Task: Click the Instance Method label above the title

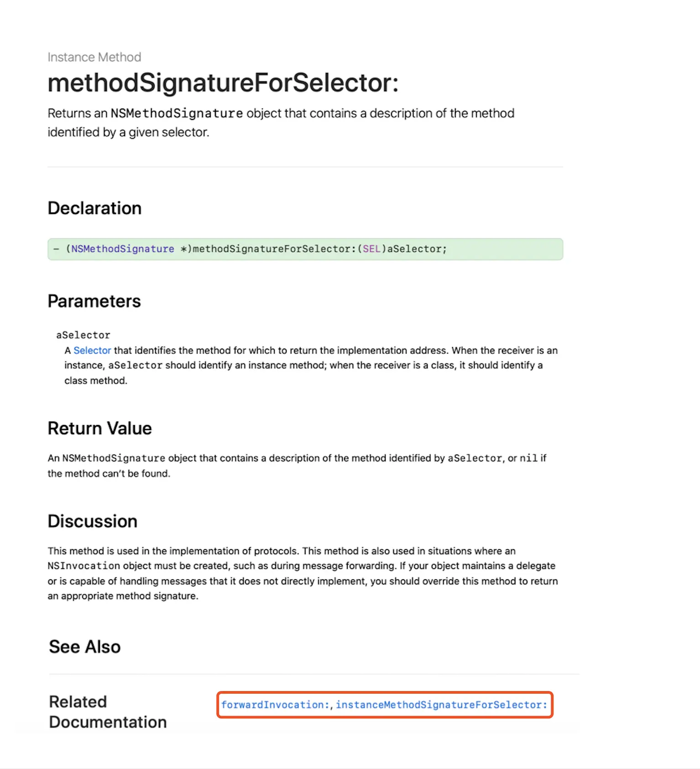Action: 94,57
